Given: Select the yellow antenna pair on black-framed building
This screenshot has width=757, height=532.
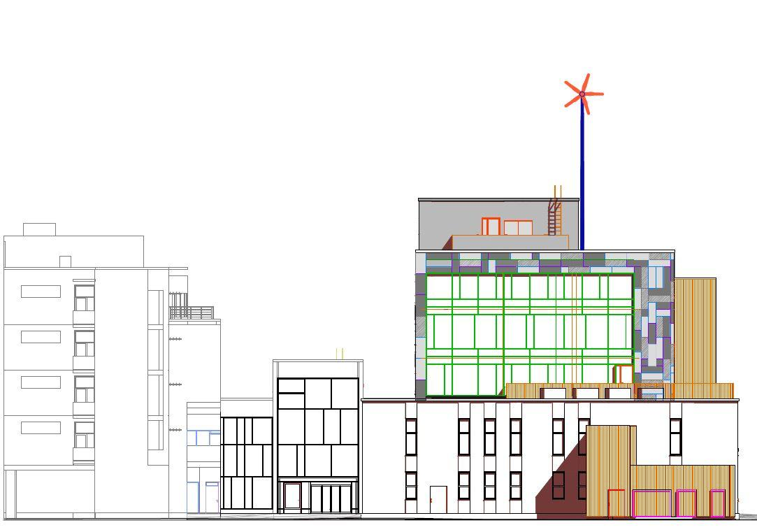Looking at the screenshot, I should click(340, 354).
